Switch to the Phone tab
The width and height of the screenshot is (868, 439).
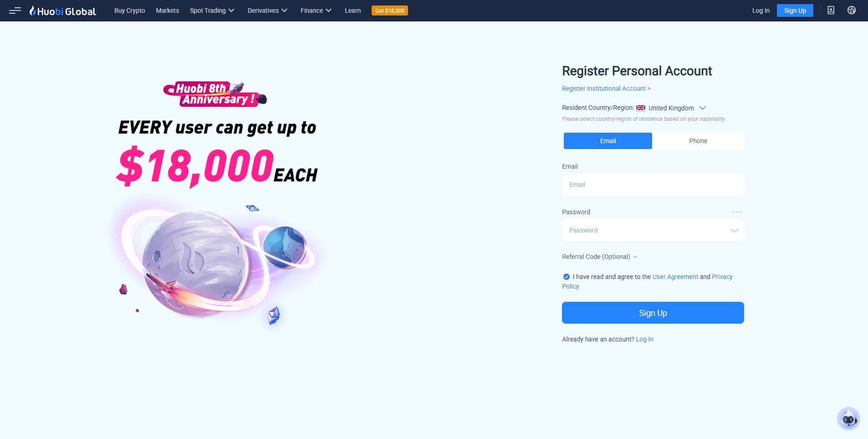tap(698, 141)
